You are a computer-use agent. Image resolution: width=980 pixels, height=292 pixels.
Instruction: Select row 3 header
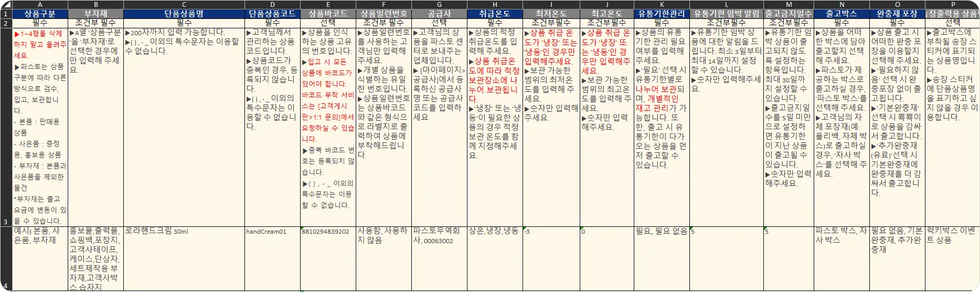(6, 127)
